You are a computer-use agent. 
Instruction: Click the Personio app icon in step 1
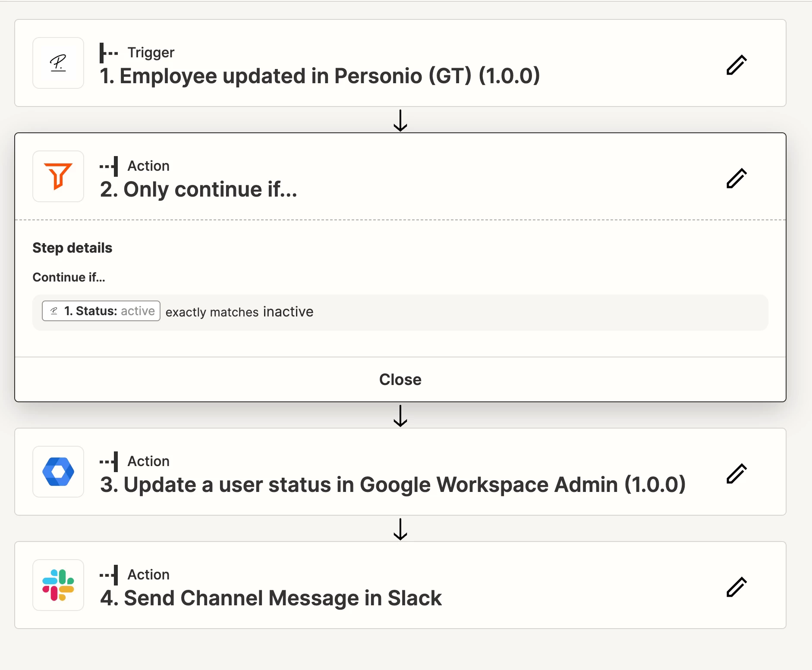(x=58, y=63)
